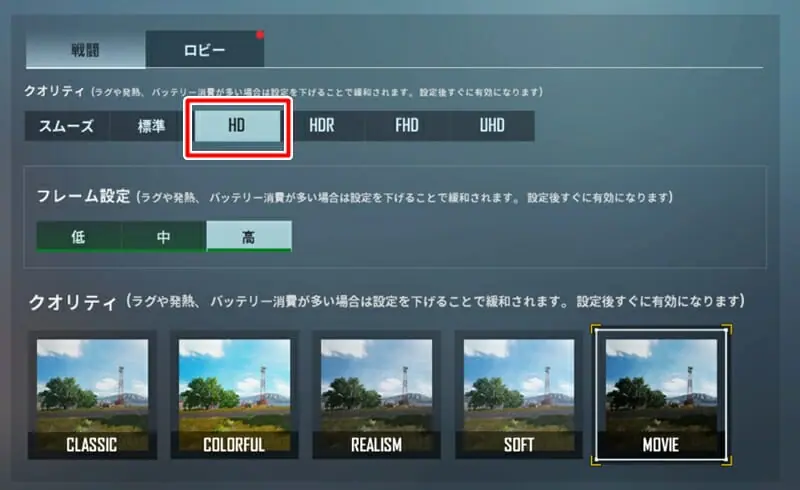Select スムーズ graphics quality
The width and height of the screenshot is (800, 490).
67,126
